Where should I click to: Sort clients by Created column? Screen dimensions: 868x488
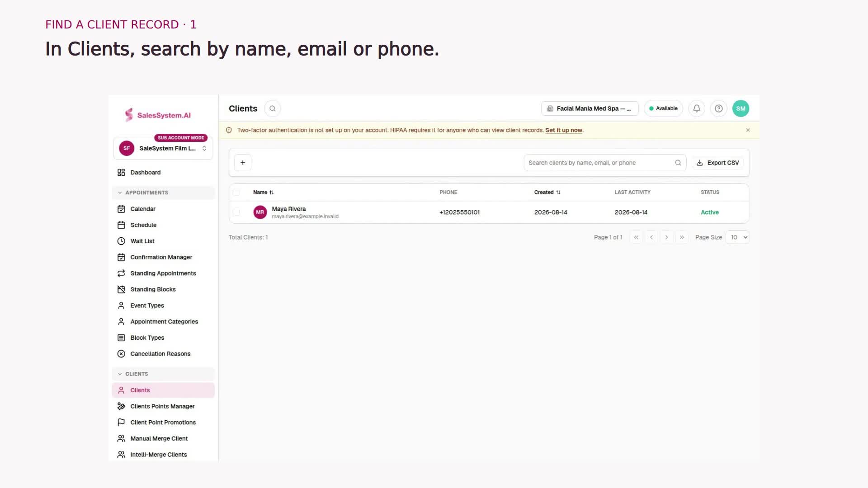pyautogui.click(x=547, y=192)
